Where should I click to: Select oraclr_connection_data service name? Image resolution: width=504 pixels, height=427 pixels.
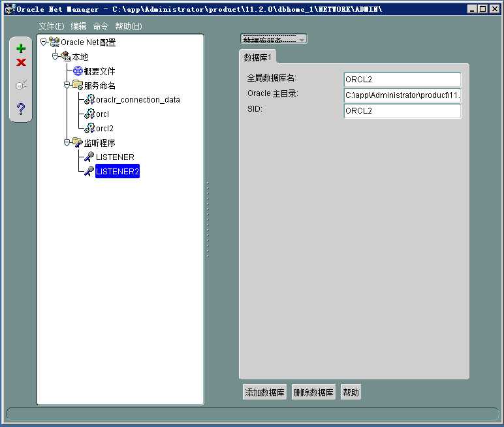(138, 100)
